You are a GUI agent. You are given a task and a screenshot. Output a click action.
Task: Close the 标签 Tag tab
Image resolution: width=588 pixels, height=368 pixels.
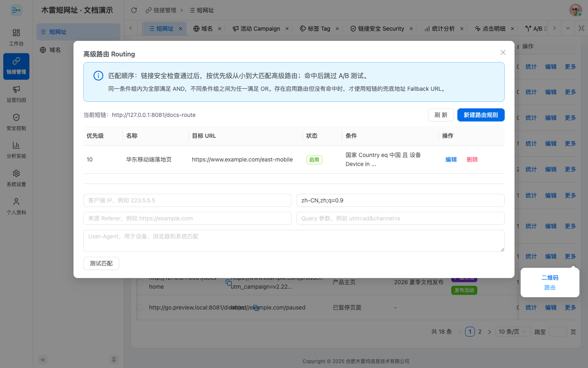[337, 29]
